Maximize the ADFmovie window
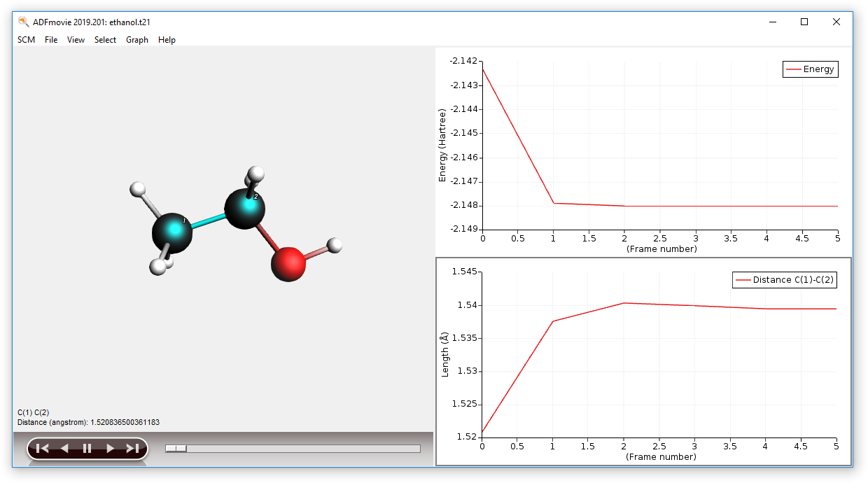868x483 pixels. point(804,22)
